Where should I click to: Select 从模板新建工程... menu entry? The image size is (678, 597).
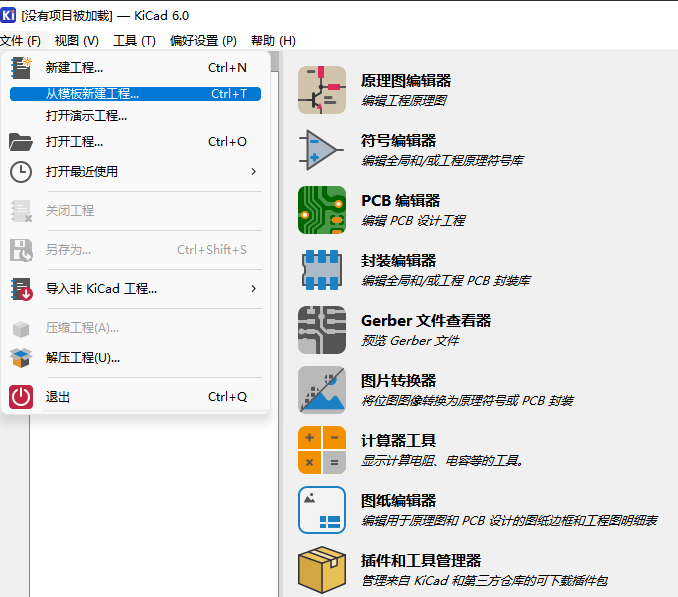pos(135,94)
